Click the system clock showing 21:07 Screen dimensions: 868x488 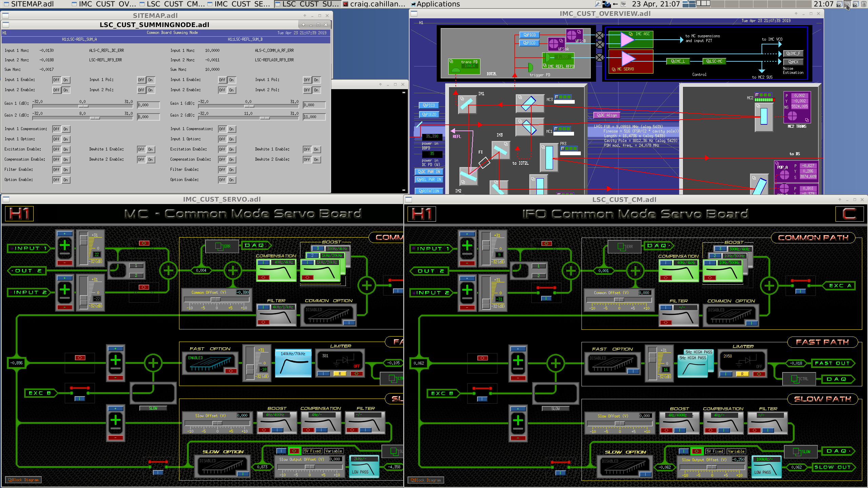click(824, 4)
